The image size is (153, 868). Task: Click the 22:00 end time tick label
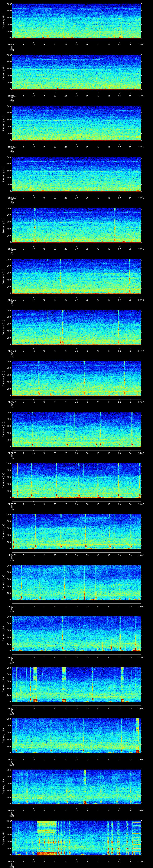(141, 402)
